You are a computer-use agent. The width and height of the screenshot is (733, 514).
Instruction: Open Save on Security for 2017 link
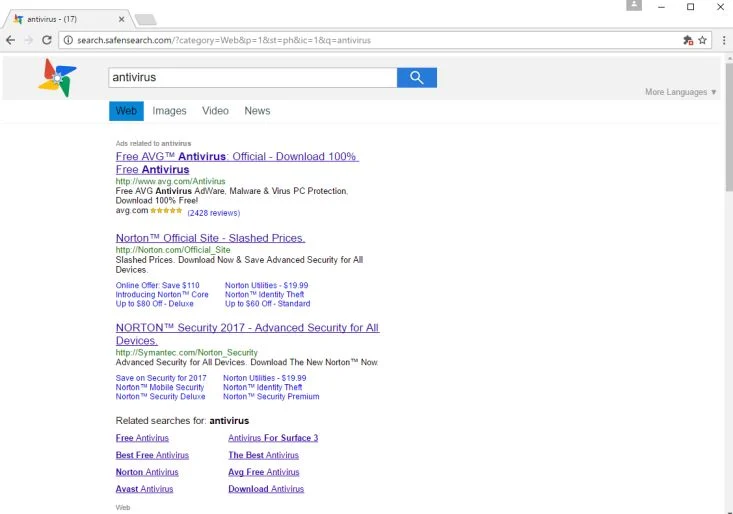pos(161,378)
